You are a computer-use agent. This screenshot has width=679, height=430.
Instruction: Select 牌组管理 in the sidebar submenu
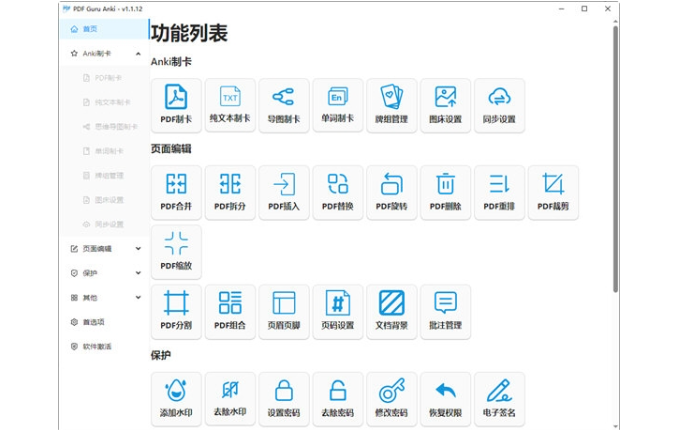point(104,175)
